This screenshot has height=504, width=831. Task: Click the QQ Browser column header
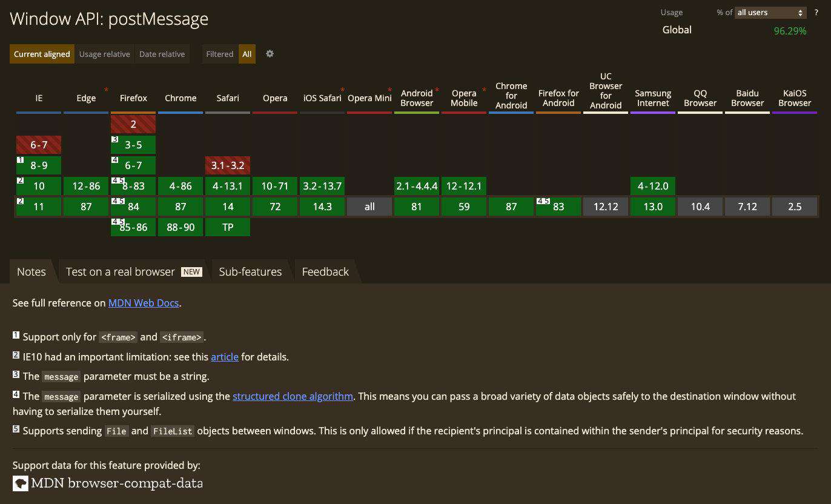pos(700,98)
